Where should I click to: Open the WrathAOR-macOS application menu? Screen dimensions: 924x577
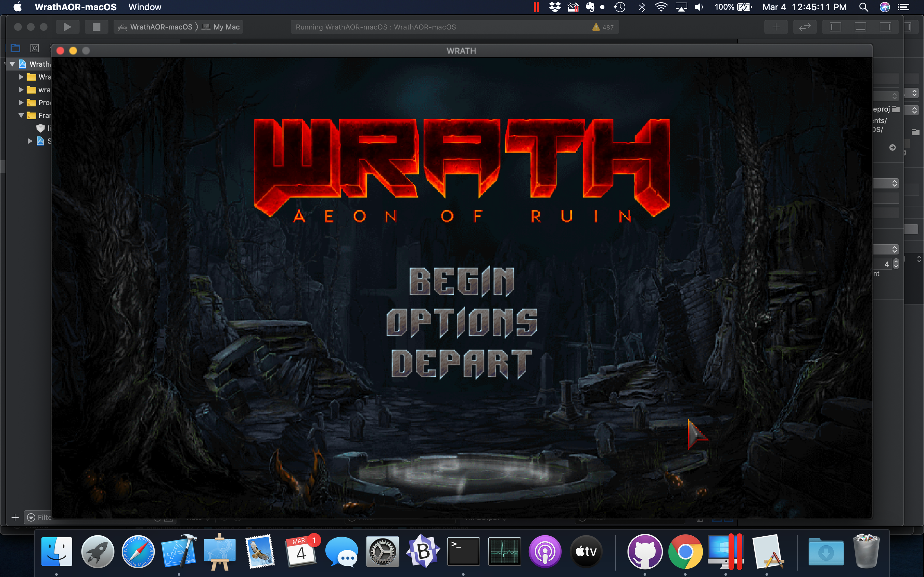coord(76,7)
